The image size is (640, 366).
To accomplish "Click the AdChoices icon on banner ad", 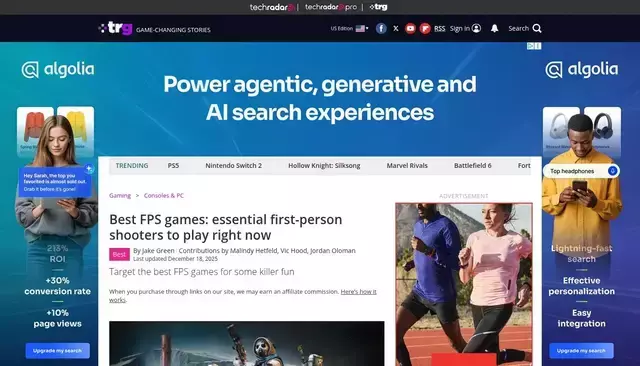I will pos(530,46).
